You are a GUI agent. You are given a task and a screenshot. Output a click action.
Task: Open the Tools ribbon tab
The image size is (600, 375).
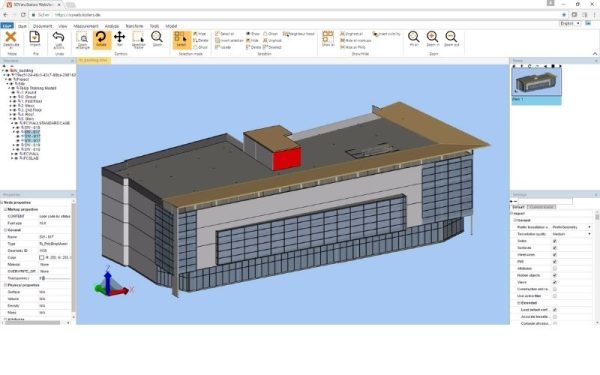coord(154,26)
